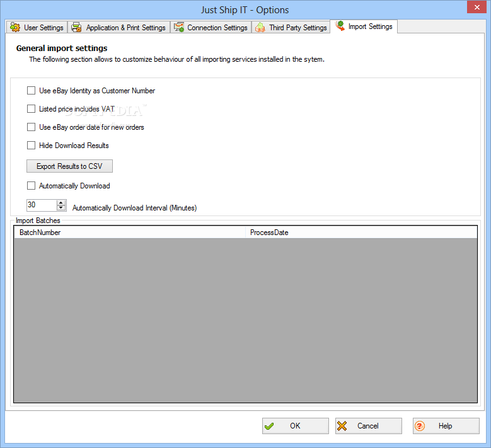Click the network icon on Connection Settings tab
The height and width of the screenshot is (448, 491).
coord(179,27)
